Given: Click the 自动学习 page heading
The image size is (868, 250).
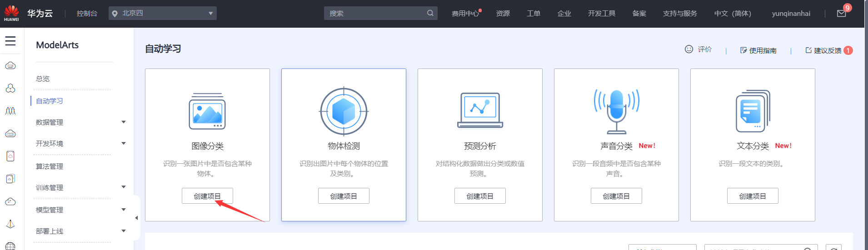Looking at the screenshot, I should [163, 49].
